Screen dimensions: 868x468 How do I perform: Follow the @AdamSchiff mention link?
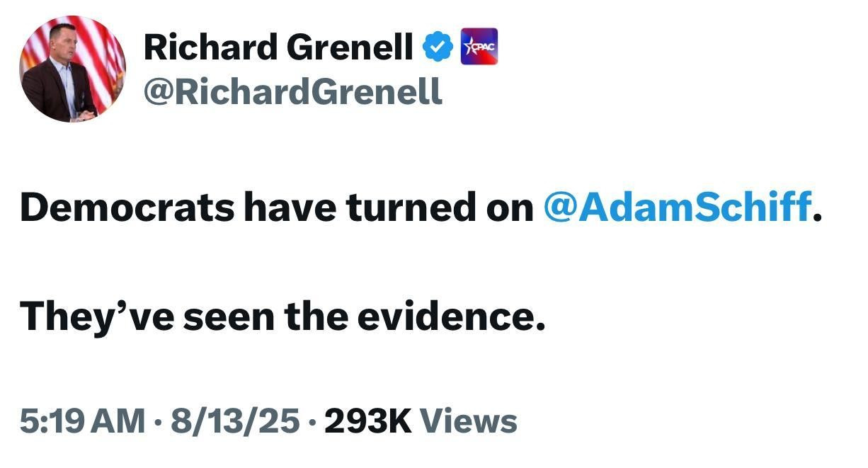click(x=678, y=207)
